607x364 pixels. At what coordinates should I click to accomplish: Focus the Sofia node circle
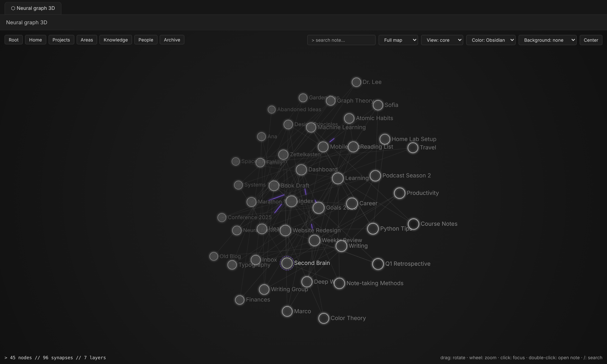point(378,105)
